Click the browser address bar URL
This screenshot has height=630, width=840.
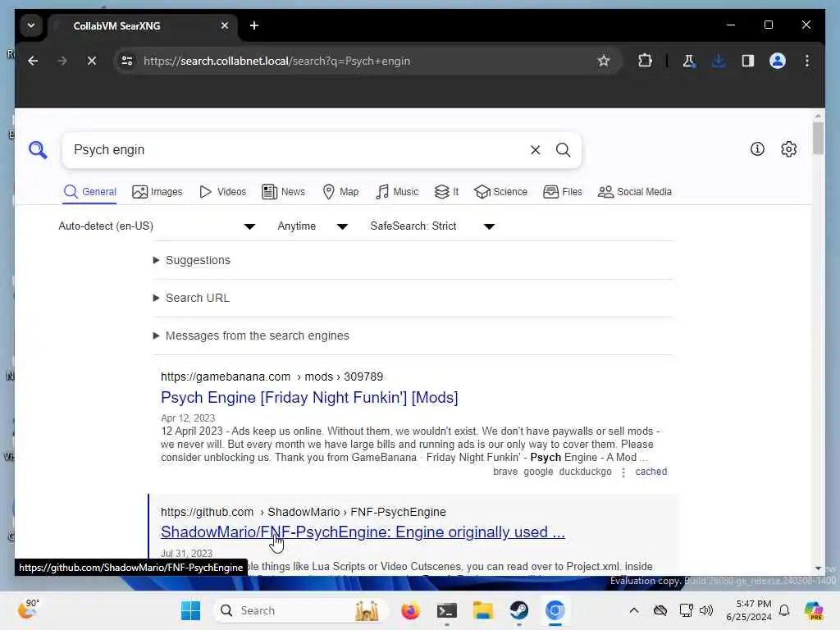(276, 61)
